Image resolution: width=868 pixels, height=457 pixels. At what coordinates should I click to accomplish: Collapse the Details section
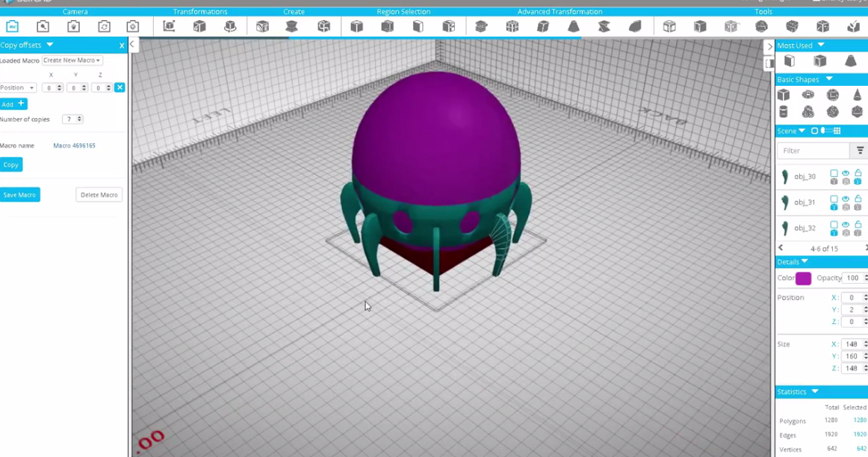pyautogui.click(x=805, y=261)
